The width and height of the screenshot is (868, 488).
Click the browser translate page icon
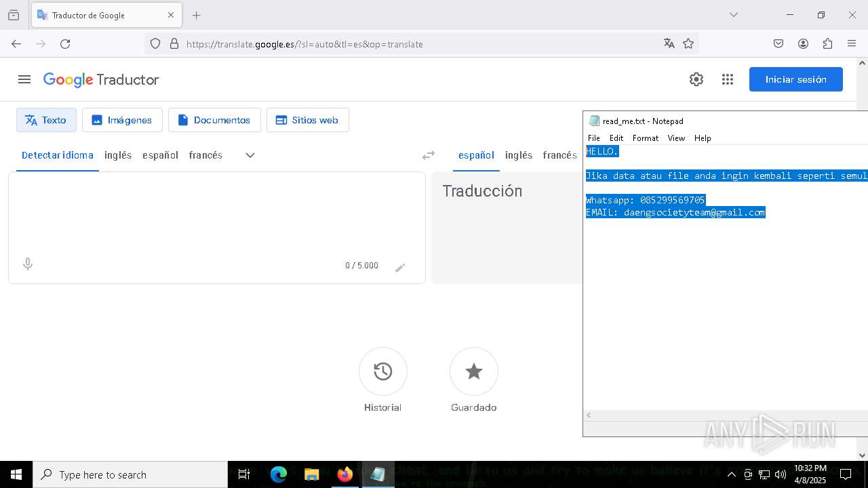point(669,44)
